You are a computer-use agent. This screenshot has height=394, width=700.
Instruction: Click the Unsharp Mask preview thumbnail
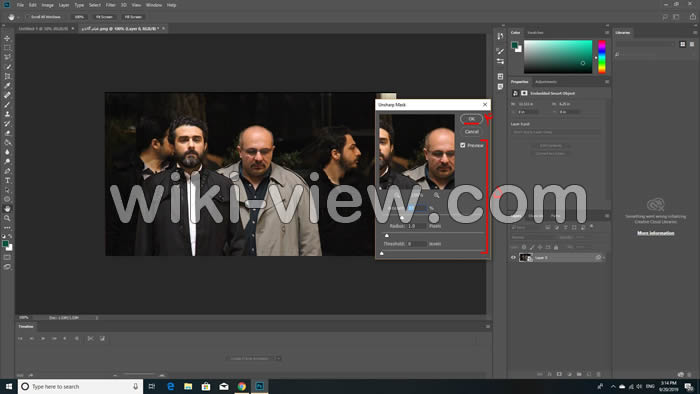[417, 151]
